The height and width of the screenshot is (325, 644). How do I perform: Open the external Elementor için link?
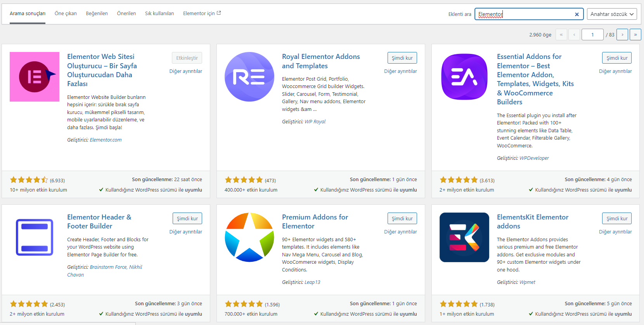click(x=202, y=14)
